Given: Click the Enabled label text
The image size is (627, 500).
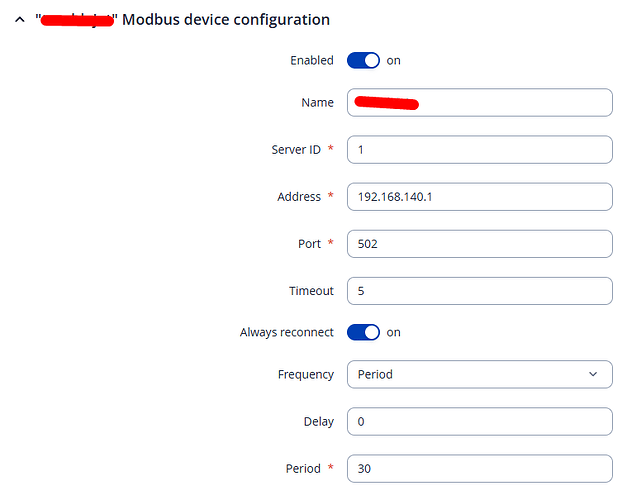Looking at the screenshot, I should point(311,60).
